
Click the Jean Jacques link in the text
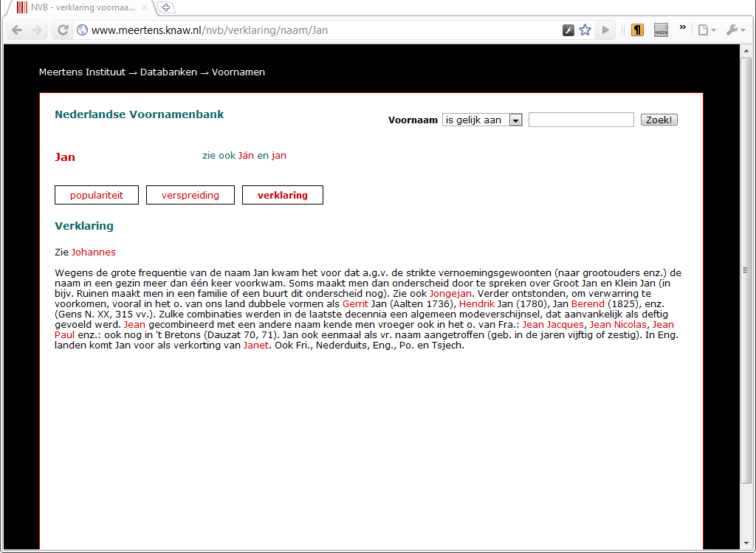[554, 324]
